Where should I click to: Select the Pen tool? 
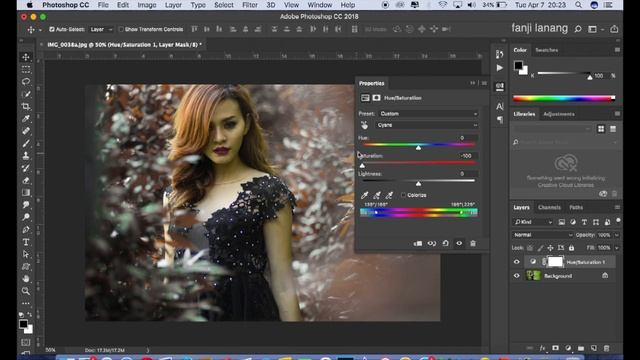click(x=26, y=230)
